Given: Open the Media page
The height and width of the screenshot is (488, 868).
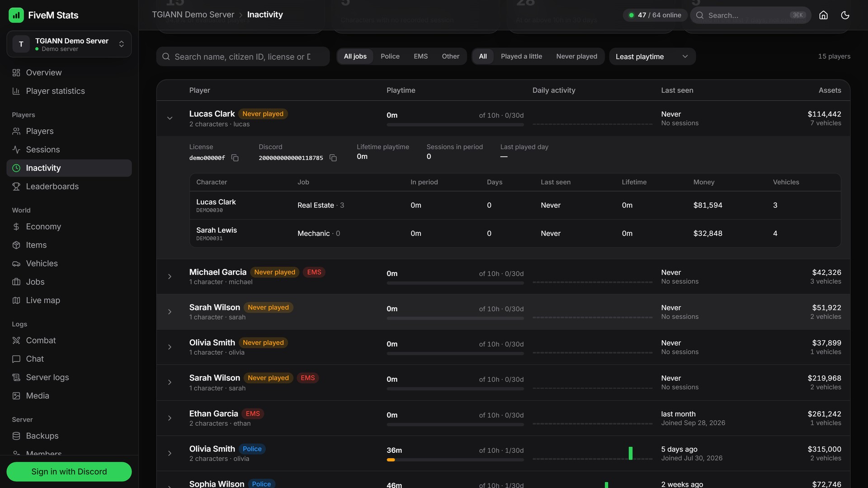Looking at the screenshot, I should click(x=69, y=396).
